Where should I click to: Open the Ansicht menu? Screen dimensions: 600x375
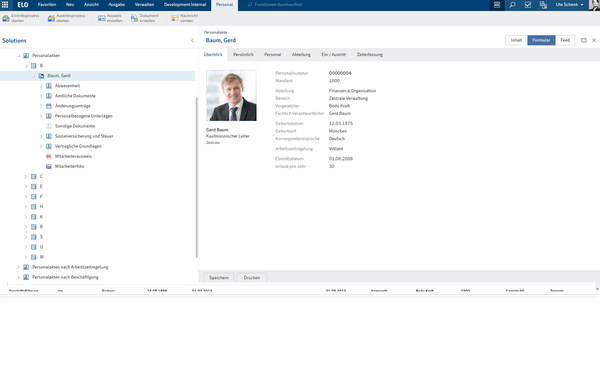91,5
